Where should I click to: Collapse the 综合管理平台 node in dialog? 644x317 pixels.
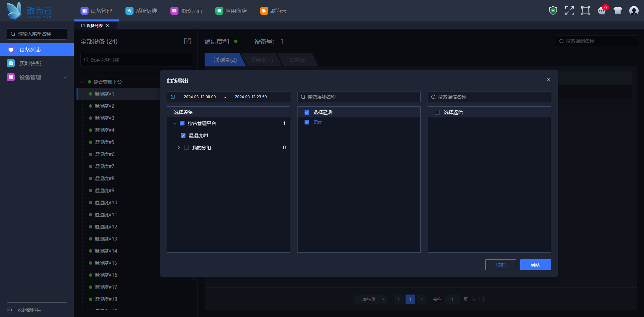(174, 123)
